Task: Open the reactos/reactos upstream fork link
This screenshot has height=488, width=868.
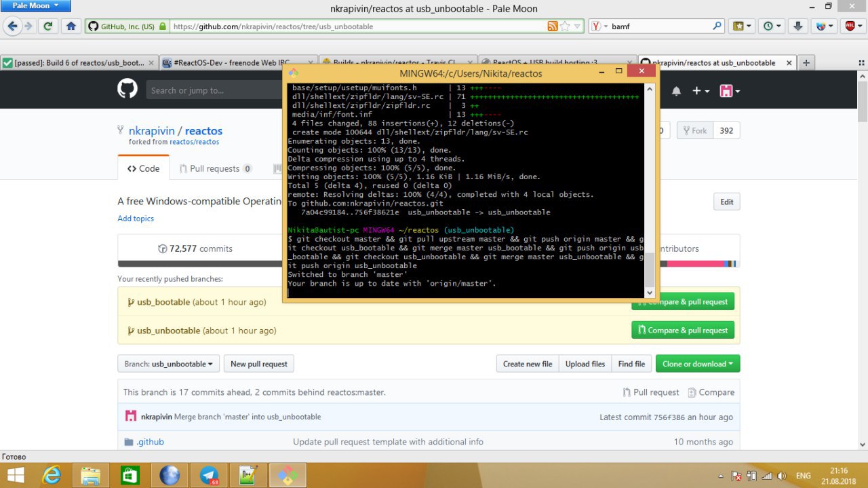Action: tap(194, 142)
